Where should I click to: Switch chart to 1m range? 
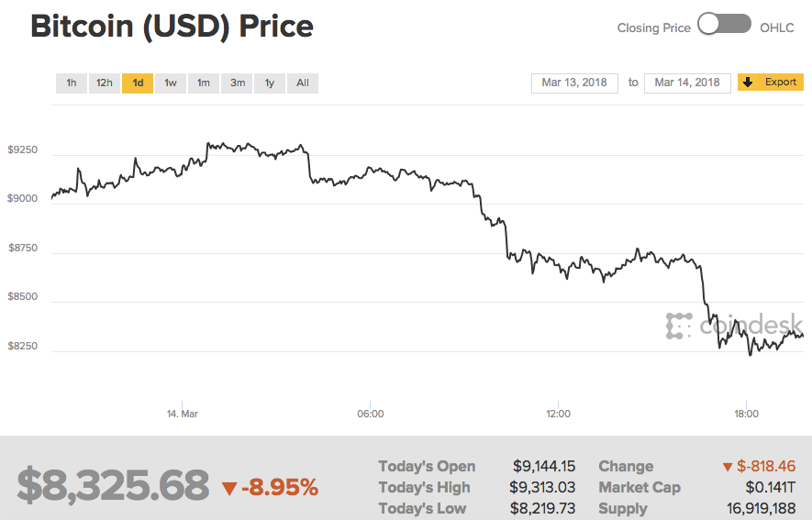[x=204, y=83]
